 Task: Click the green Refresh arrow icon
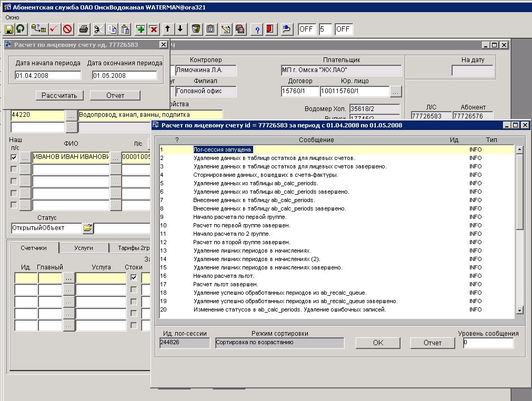[20, 29]
